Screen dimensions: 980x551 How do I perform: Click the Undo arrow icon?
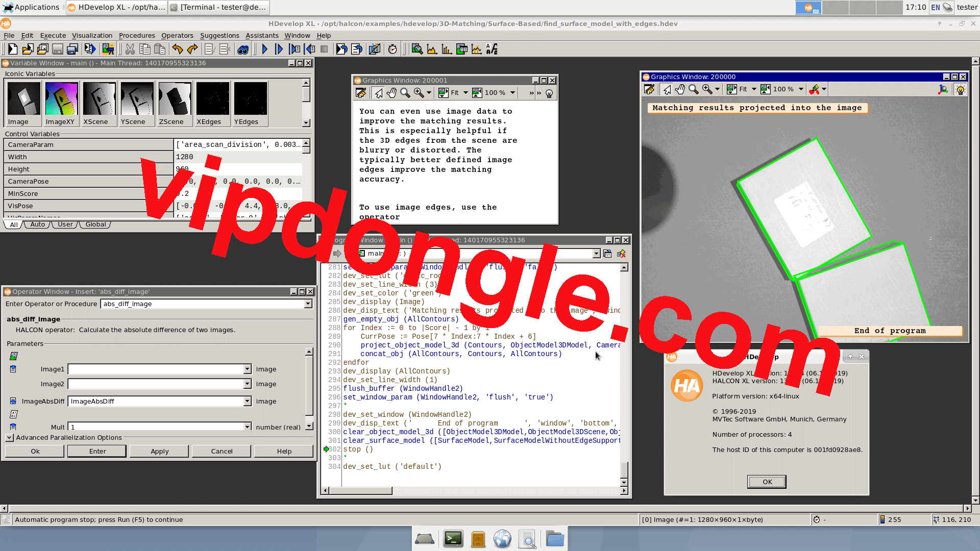pos(177,49)
